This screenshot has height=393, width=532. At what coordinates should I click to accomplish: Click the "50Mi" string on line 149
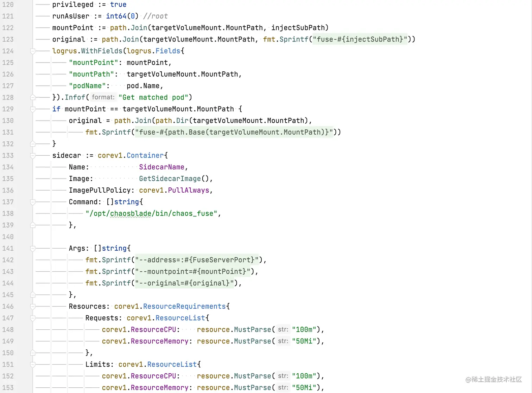pos(304,341)
